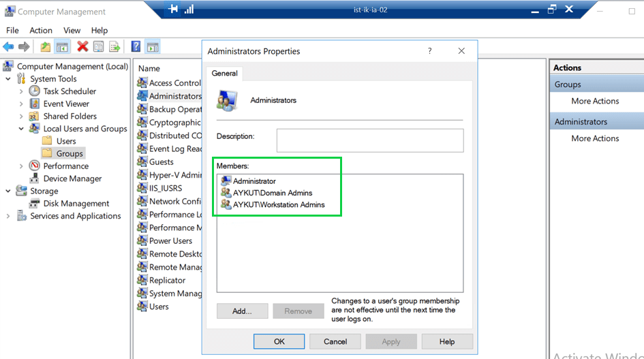644x359 pixels.
Task: Collapse the System Tools tree node
Action: pos(8,79)
